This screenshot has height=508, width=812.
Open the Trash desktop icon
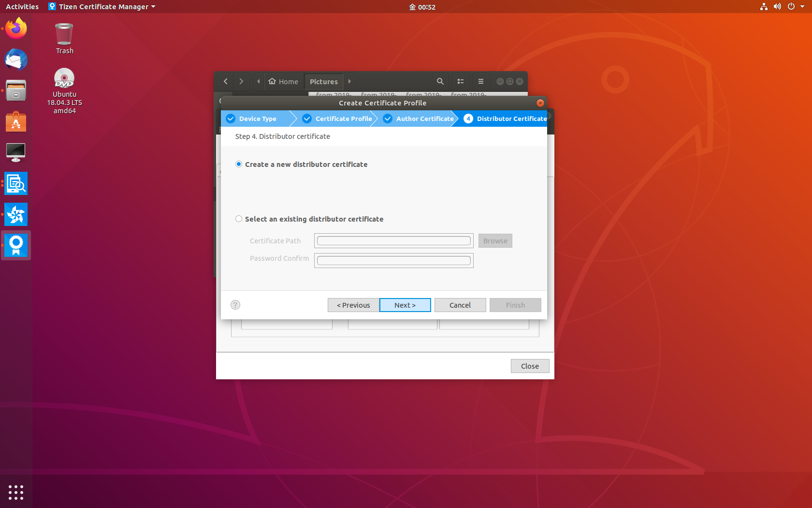64,39
